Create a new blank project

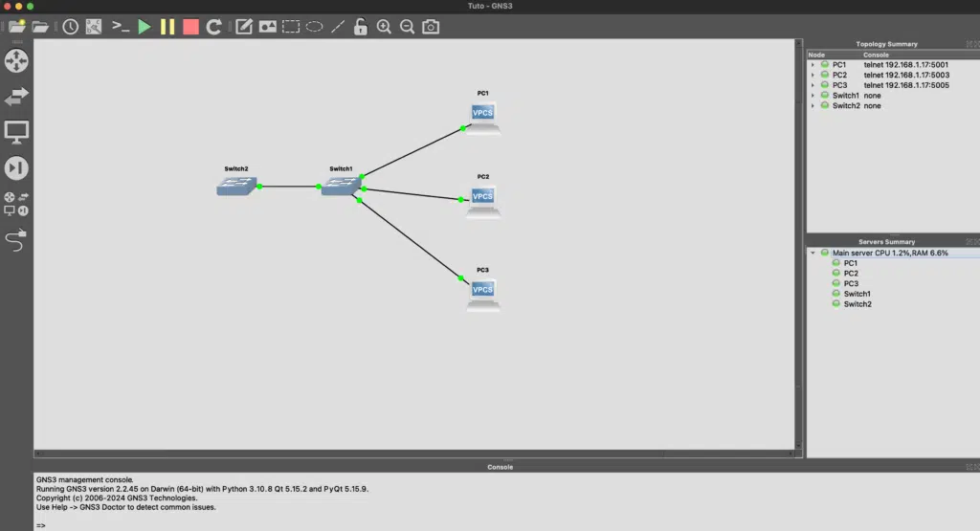[x=17, y=27]
